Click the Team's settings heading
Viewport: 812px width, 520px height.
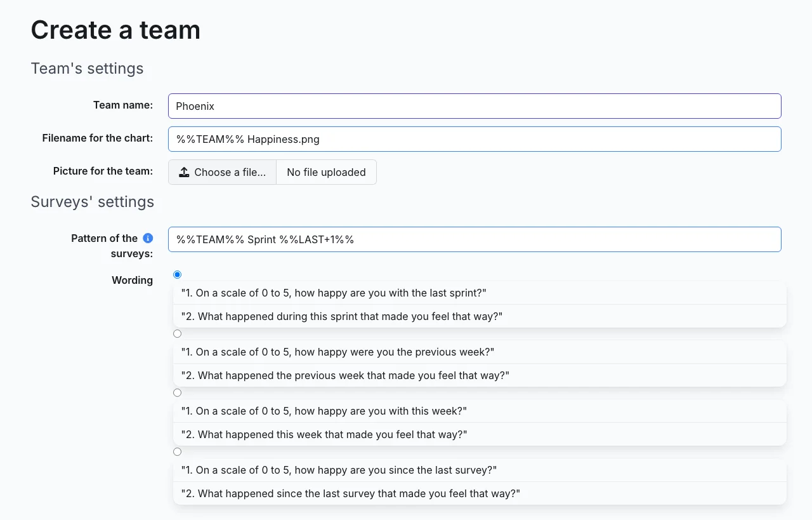point(87,68)
